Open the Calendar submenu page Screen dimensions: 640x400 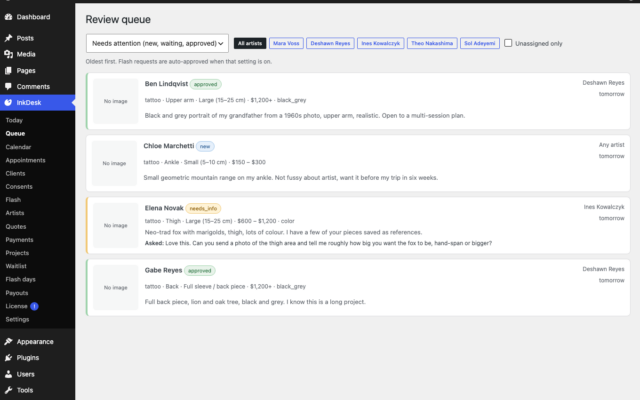point(18,147)
